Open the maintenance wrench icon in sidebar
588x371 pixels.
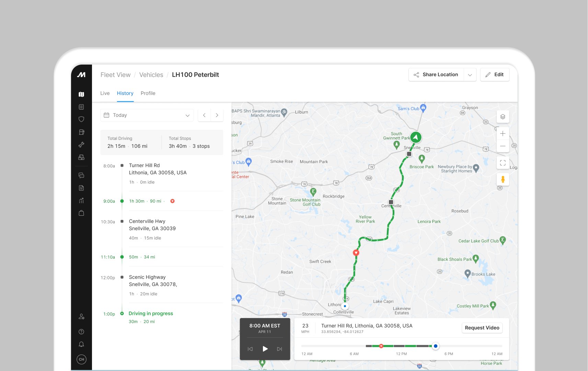pos(81,145)
